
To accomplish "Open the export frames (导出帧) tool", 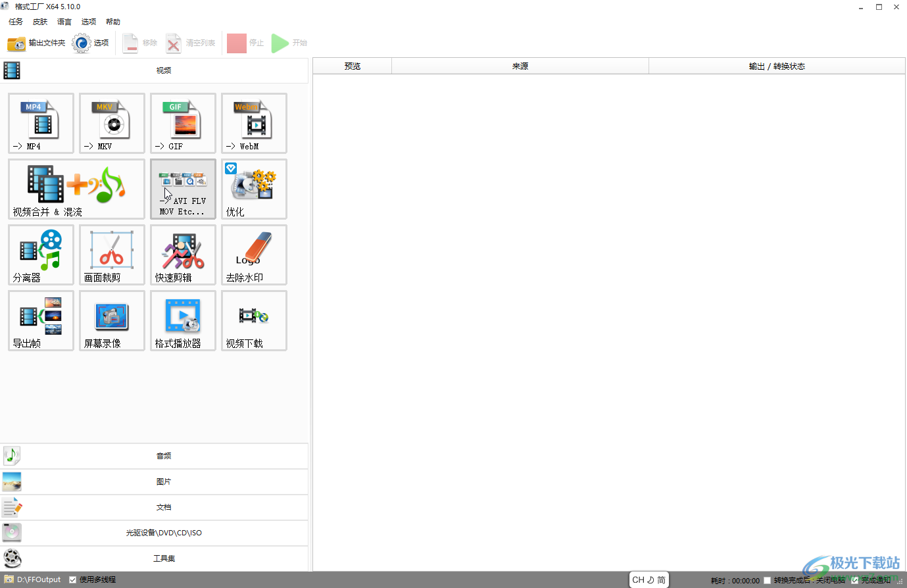I will (41, 321).
